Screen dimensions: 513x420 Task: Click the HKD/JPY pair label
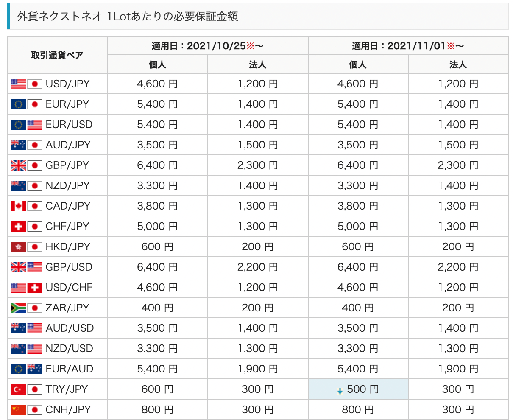(x=68, y=247)
